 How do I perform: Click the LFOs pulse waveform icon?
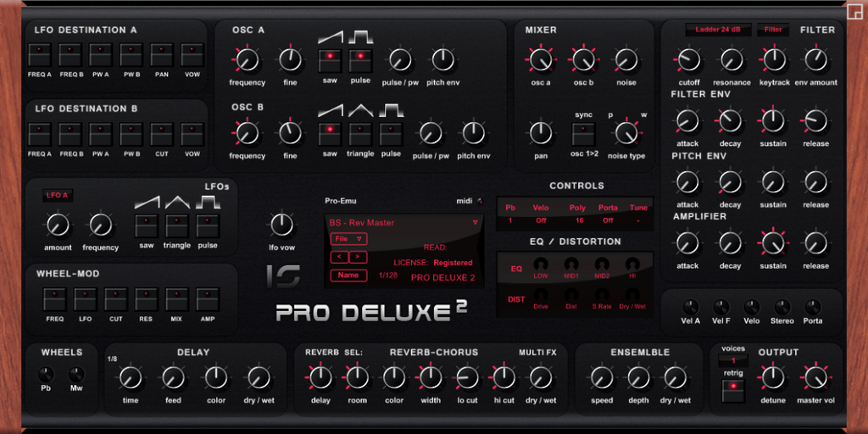point(208,202)
